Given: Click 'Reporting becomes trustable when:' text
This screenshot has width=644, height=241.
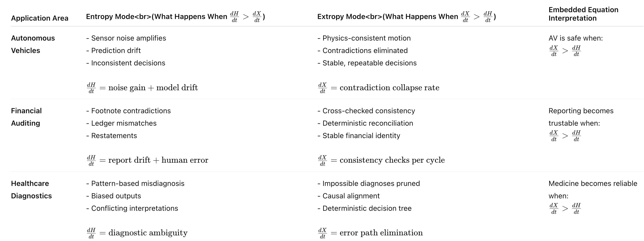Looking at the screenshot, I should point(581,117).
